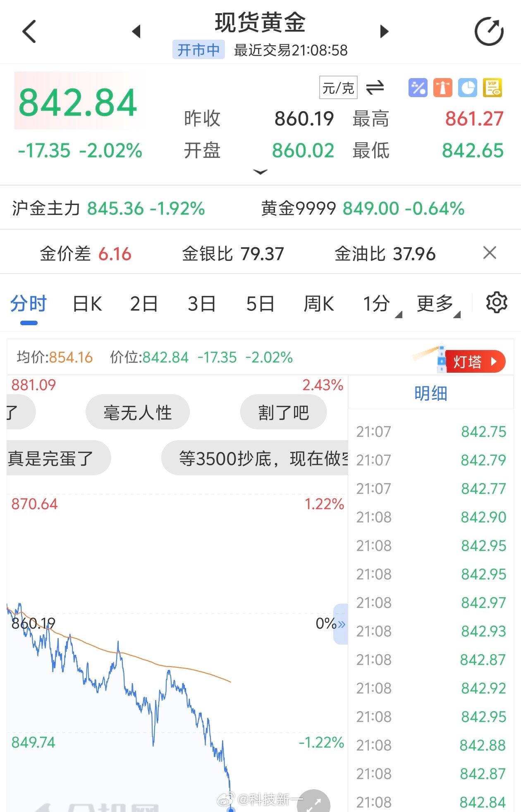The image size is (521, 812).
Task: Switch to 2日 tab
Action: (144, 304)
